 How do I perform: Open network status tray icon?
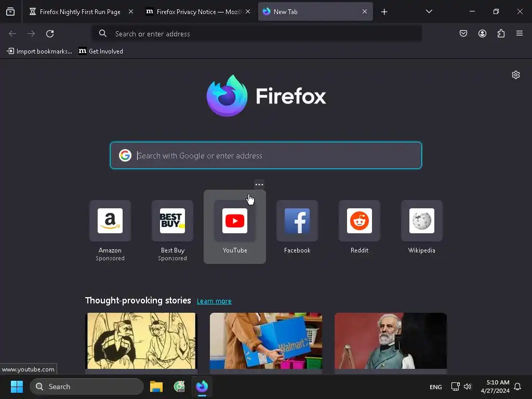click(x=455, y=387)
